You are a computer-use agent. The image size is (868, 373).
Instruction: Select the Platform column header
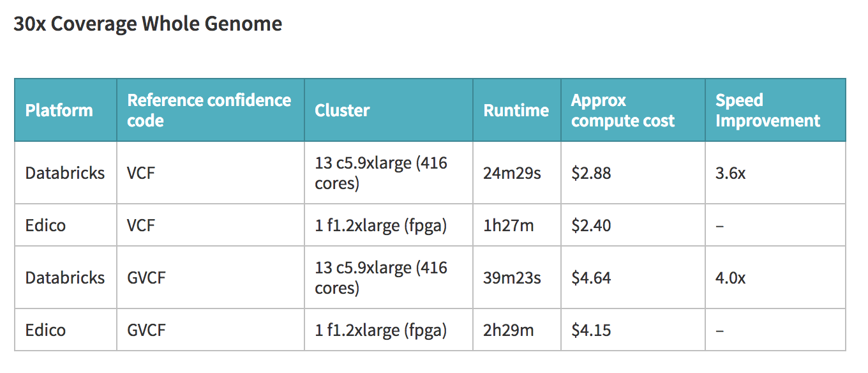click(59, 110)
